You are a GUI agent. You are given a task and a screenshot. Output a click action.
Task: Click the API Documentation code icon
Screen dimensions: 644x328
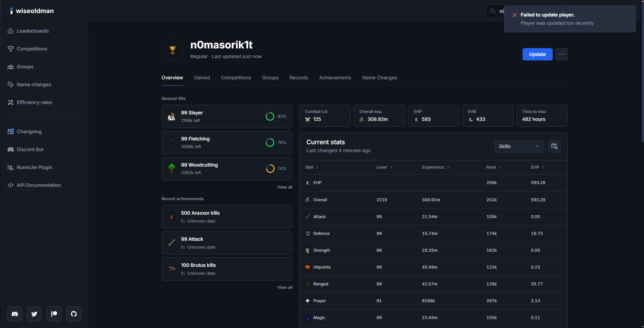[x=11, y=185]
